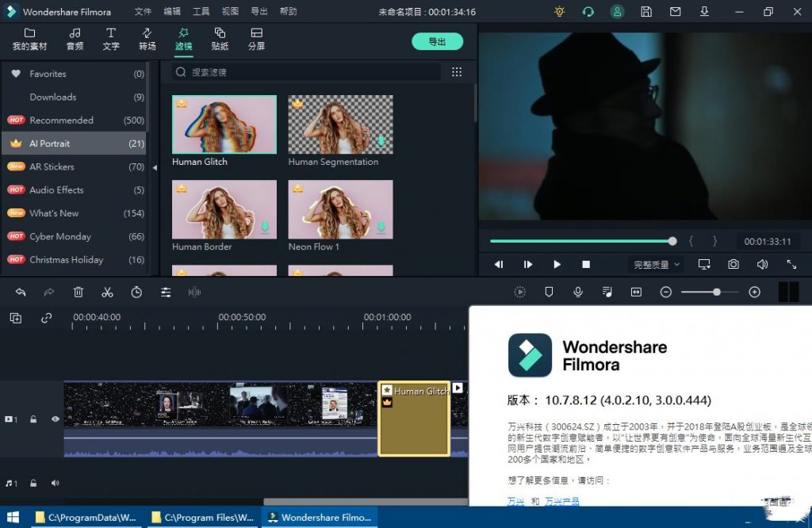Open the 完整质量 playback quality dropdown
This screenshot has width=812, height=528.
[x=656, y=265]
